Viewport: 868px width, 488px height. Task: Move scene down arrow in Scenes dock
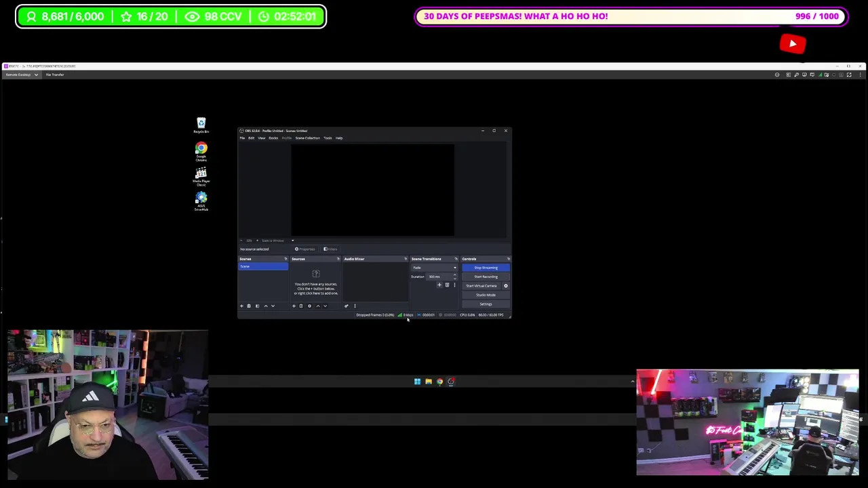pyautogui.click(x=273, y=306)
